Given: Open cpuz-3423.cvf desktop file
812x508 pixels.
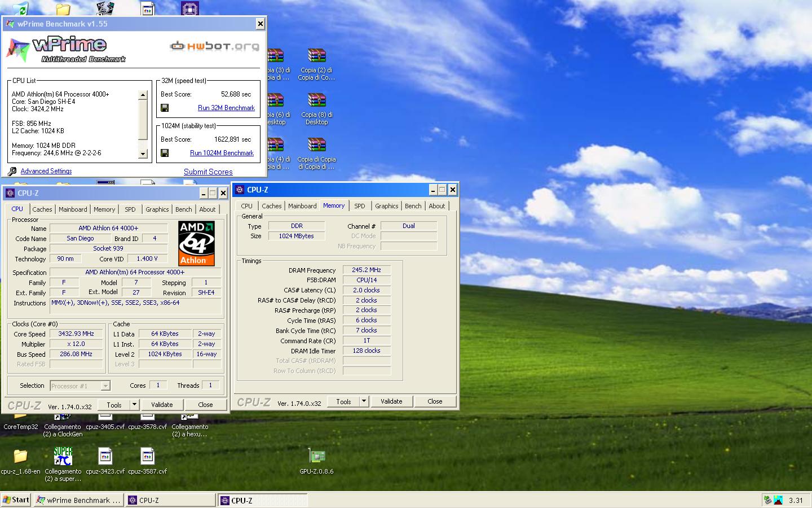Looking at the screenshot, I should click(105, 456).
